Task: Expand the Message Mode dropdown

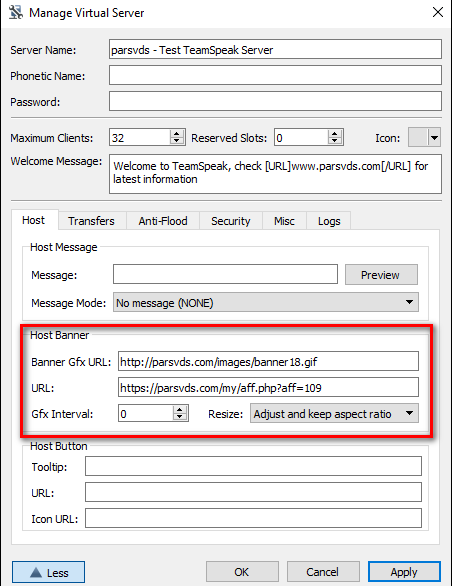Action: (266, 302)
